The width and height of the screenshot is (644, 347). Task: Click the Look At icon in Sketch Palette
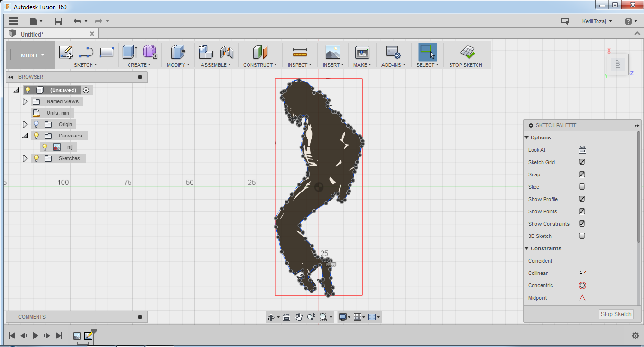coord(582,150)
